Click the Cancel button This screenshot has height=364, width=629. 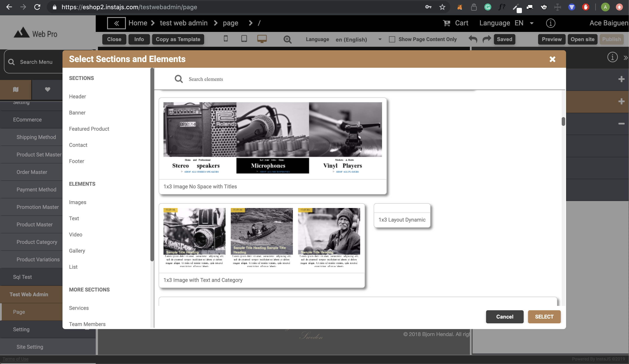coord(504,317)
